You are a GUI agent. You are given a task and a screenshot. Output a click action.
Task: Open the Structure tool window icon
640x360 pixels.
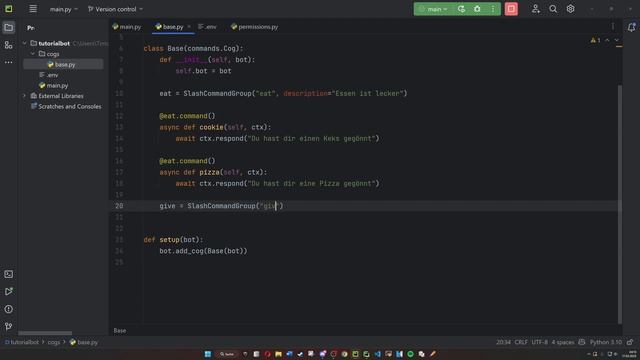click(9, 45)
